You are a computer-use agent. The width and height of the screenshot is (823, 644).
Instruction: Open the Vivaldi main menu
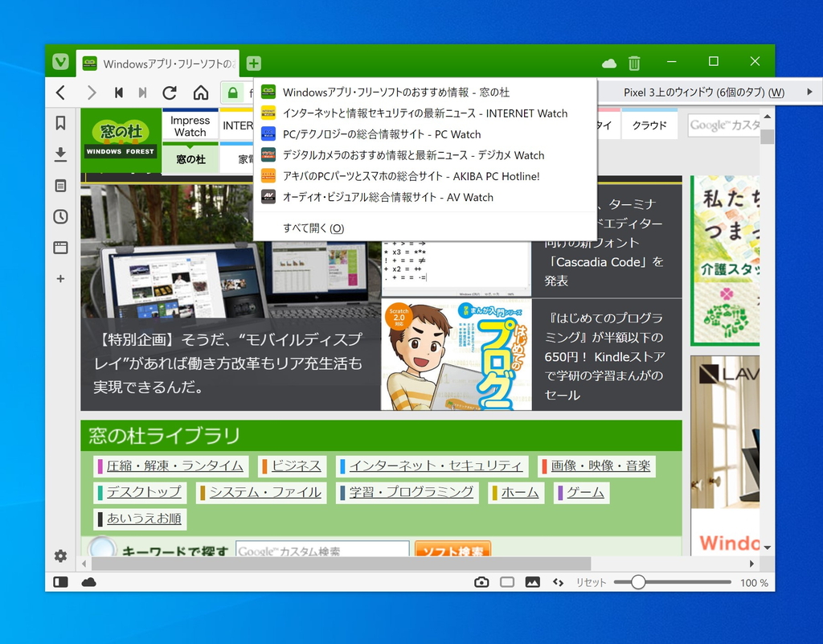coord(60,62)
